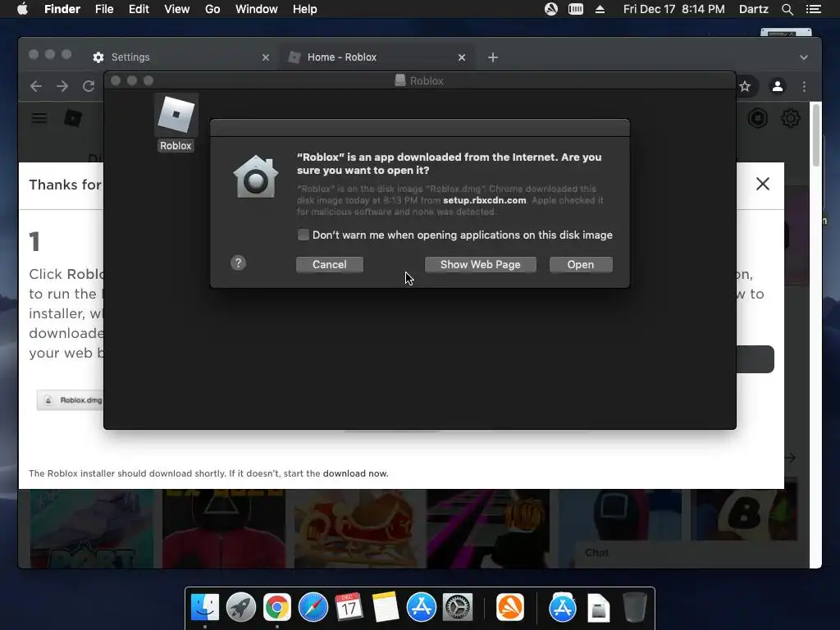This screenshot has width=840, height=630.
Task: Open Safari from the Dock
Action: click(313, 608)
